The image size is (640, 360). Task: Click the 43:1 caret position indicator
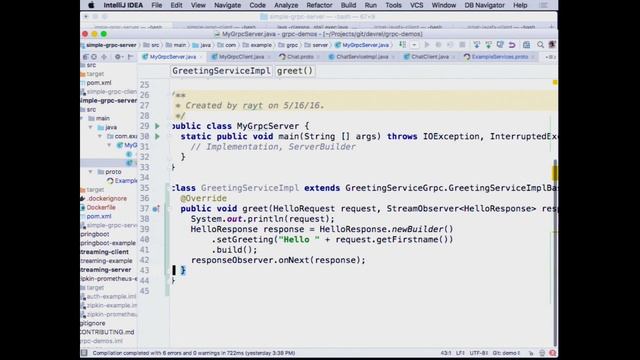[x=446, y=353]
